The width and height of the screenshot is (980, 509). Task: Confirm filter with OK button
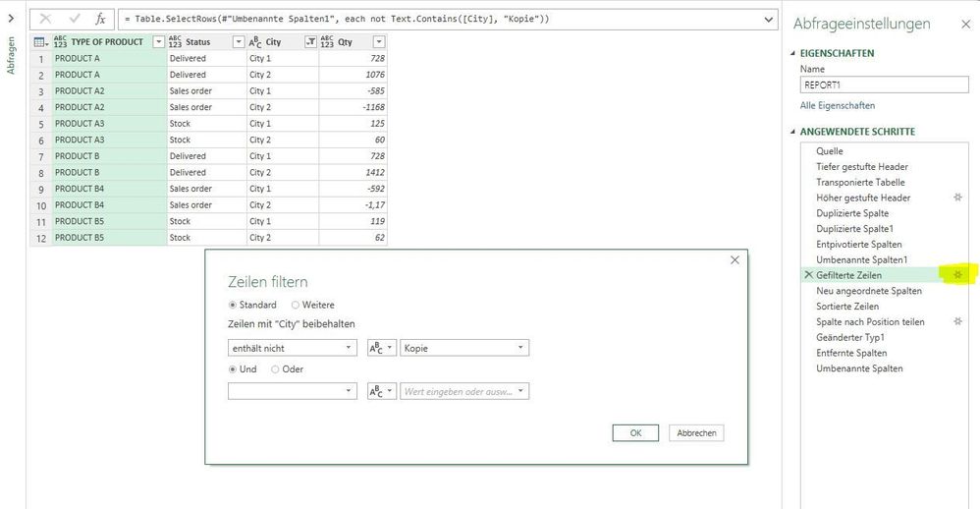click(x=635, y=433)
